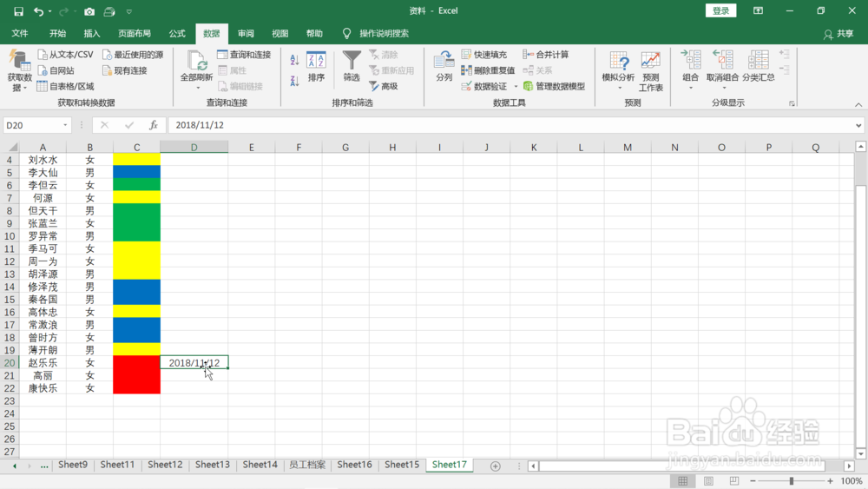Open the Undo history dropdown arrow
The image size is (868, 489).
[49, 11]
